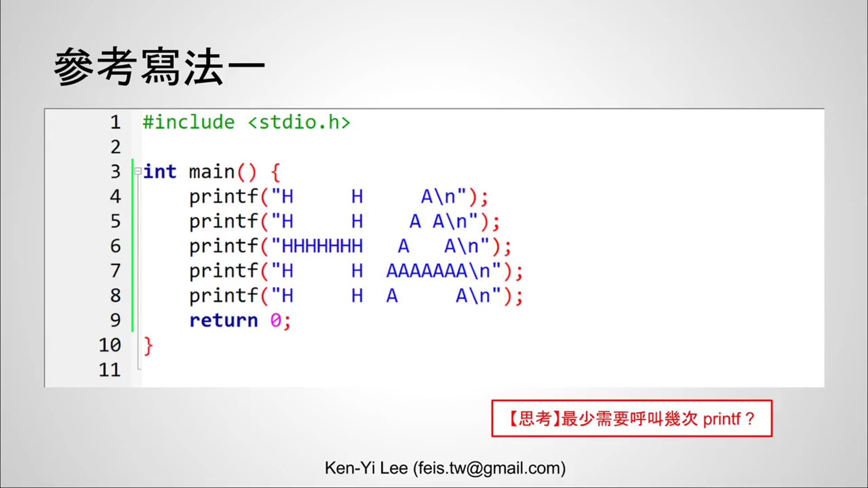Click the green modified-lines indicator bar
Viewport: 868px width, 488px height.
[x=132, y=244]
